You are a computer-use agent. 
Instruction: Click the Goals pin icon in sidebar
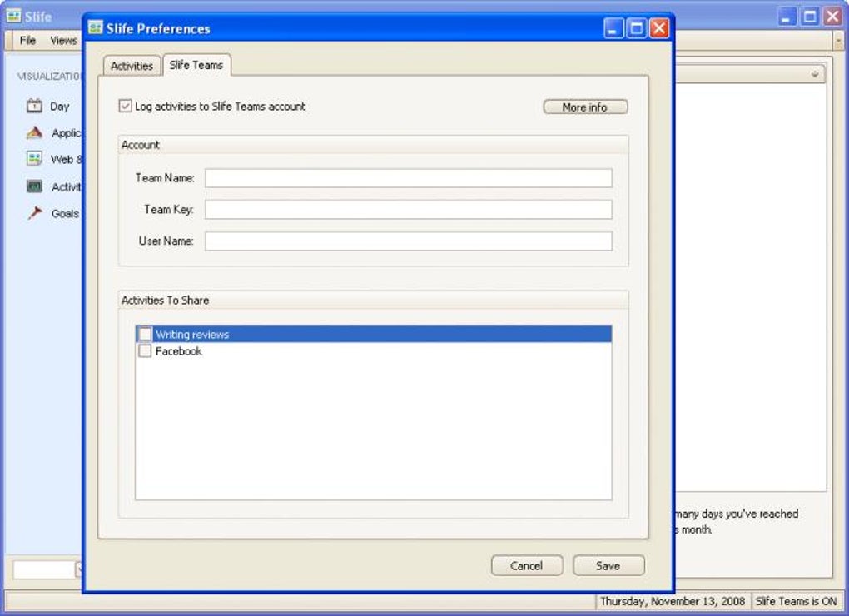(35, 213)
